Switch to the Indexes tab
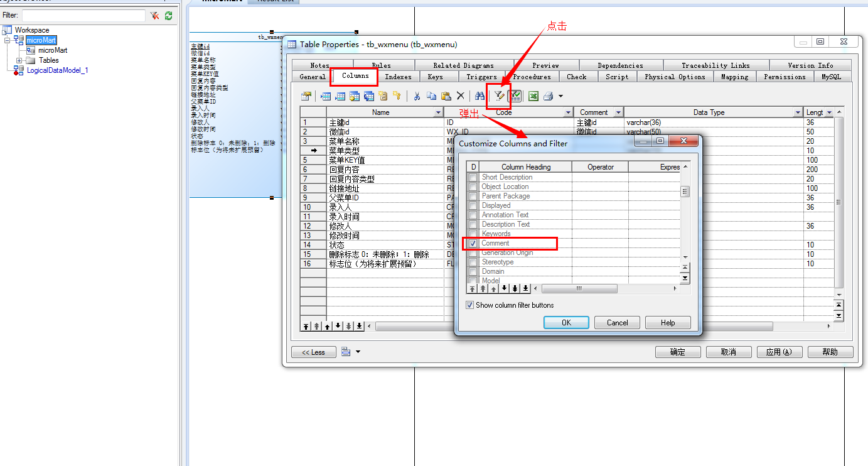Image resolution: width=868 pixels, height=466 pixels. click(399, 77)
